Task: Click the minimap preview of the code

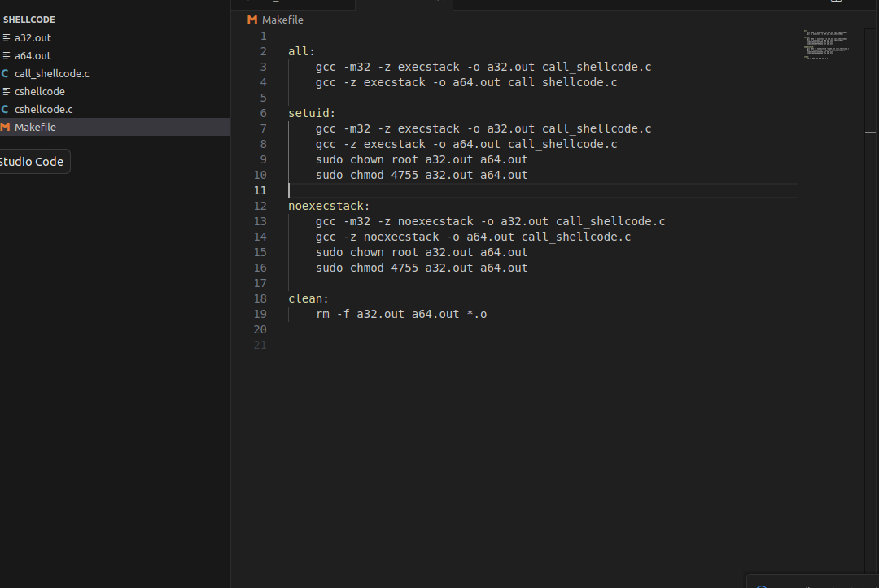Action: (x=826, y=44)
